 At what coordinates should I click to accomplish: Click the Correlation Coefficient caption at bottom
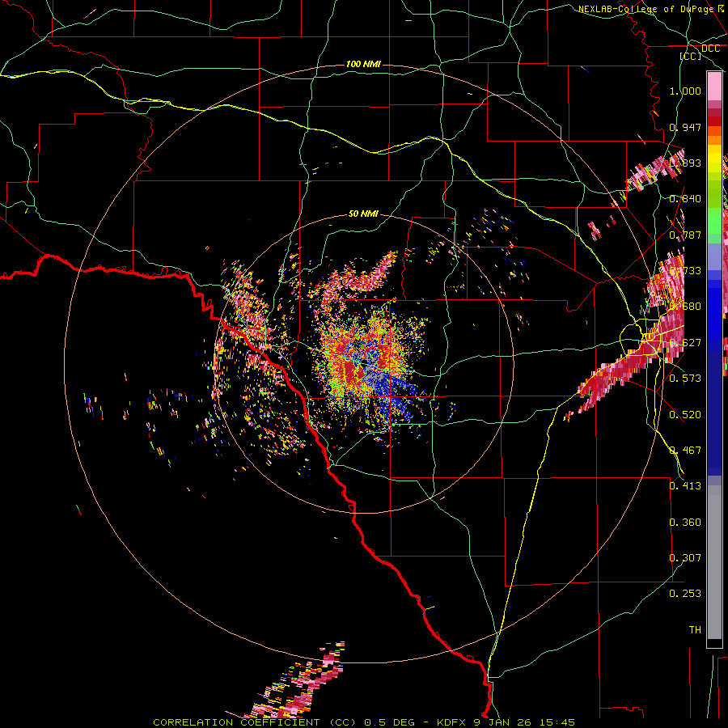(x=364, y=722)
